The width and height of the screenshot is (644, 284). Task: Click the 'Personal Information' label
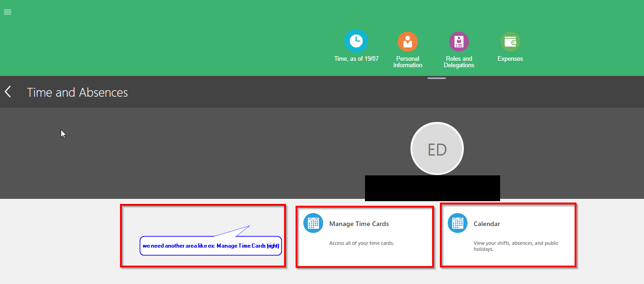pos(408,62)
